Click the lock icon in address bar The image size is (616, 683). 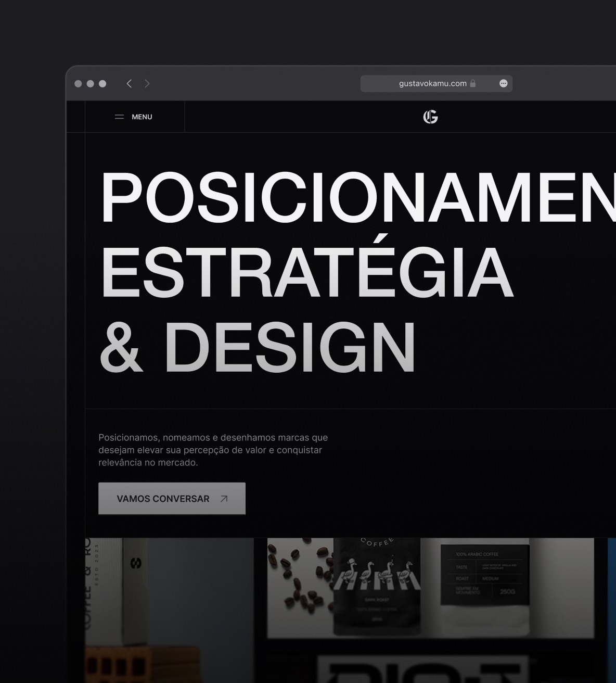tap(472, 83)
